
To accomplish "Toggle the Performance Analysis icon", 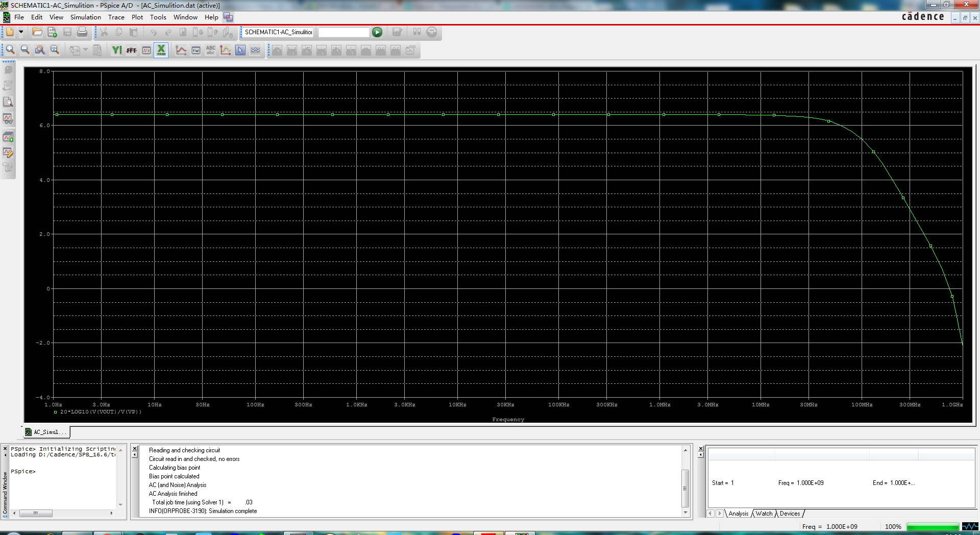I will click(146, 50).
